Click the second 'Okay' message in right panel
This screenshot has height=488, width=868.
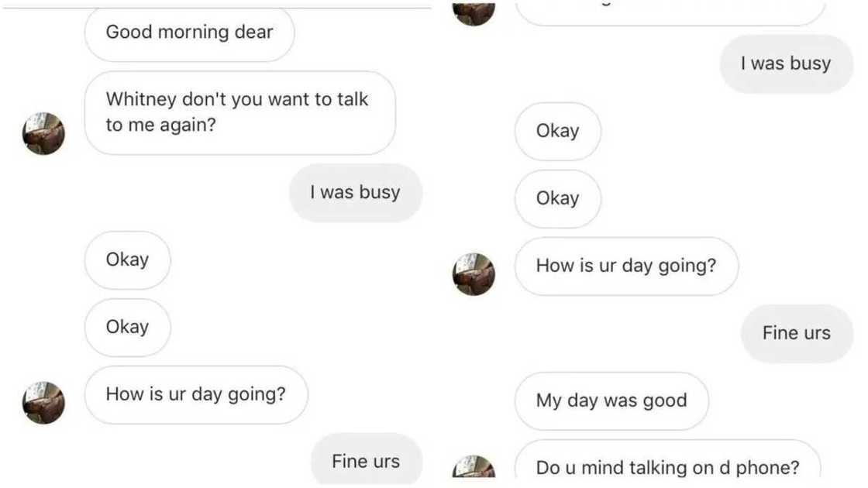[x=557, y=198]
